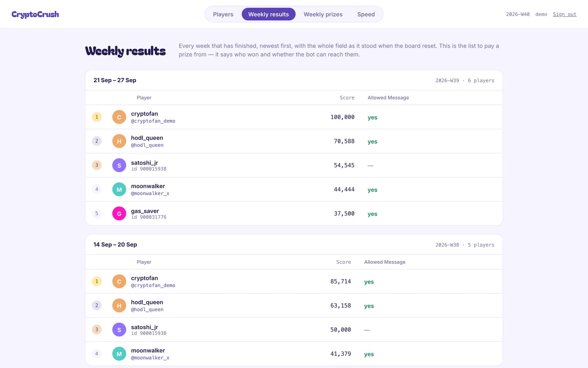Select the Weekly results tab
This screenshot has height=368, width=588.
(x=269, y=14)
